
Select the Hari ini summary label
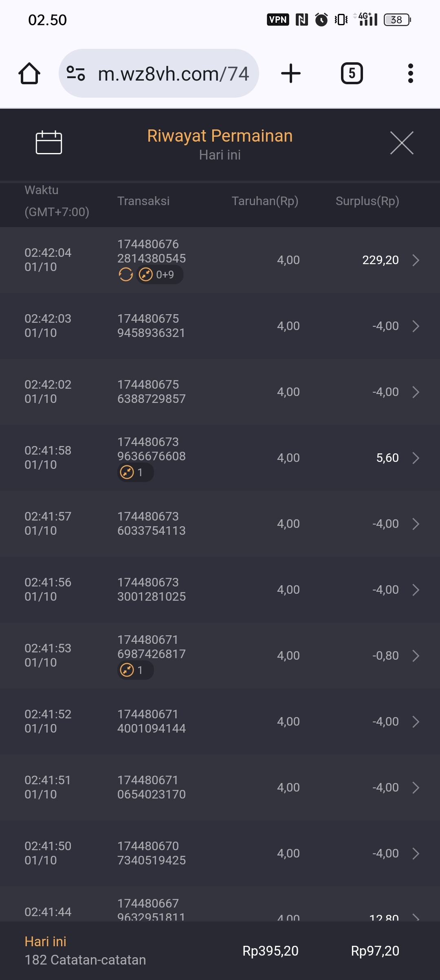(x=45, y=941)
